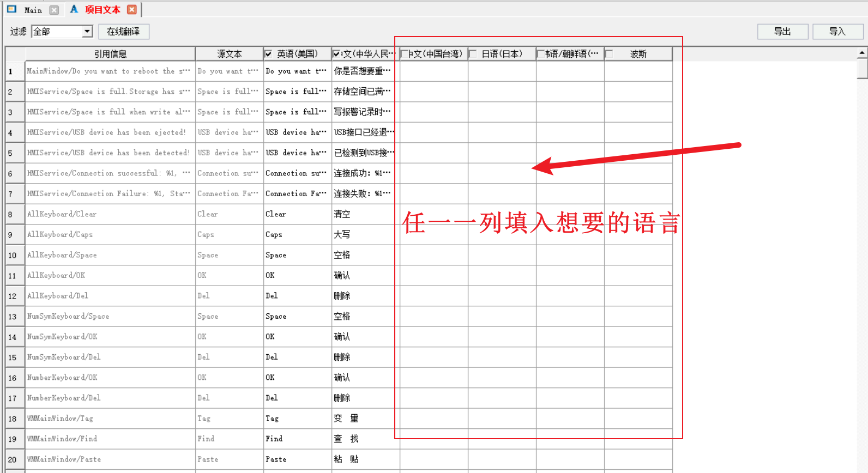Click the cell AllKeyboard/Del
The height and width of the screenshot is (473, 868).
pos(110,296)
